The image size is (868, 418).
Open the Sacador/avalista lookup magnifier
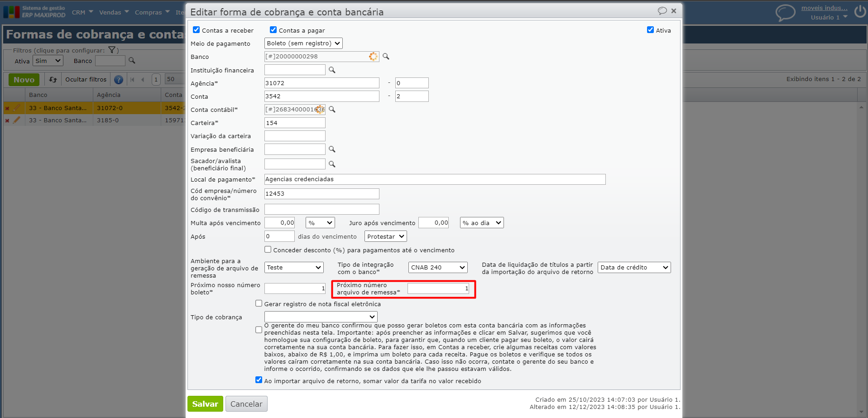pos(332,164)
